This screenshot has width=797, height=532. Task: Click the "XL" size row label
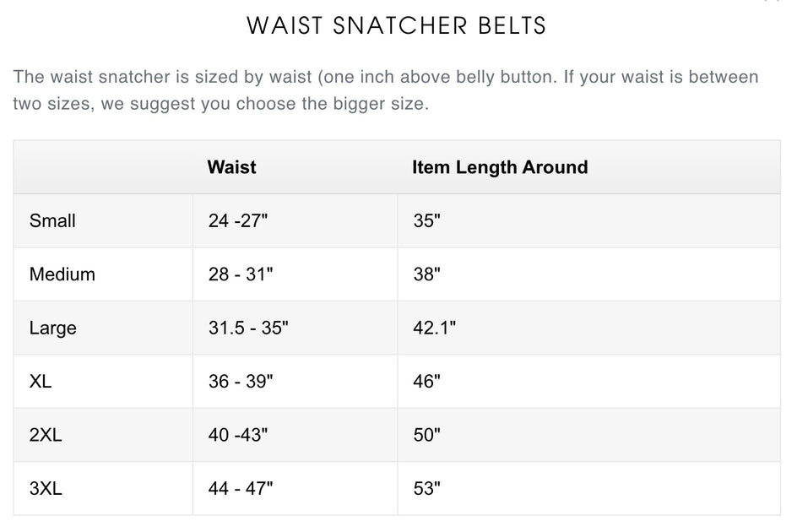click(41, 382)
